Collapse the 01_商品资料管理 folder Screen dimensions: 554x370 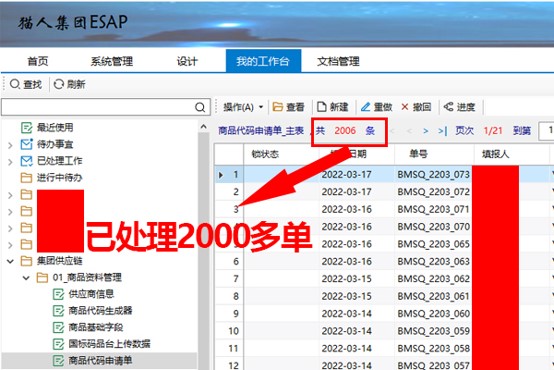pyautogui.click(x=26, y=278)
